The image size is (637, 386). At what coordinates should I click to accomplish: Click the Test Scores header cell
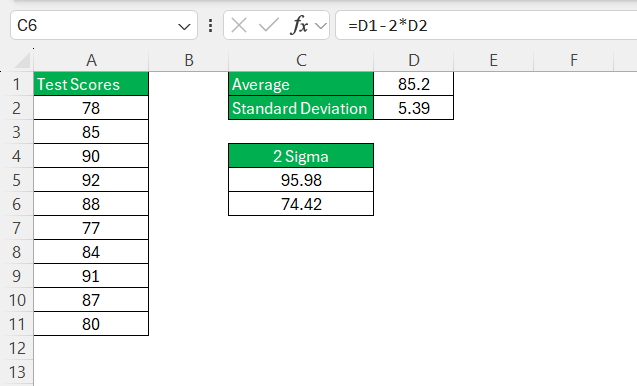click(91, 84)
